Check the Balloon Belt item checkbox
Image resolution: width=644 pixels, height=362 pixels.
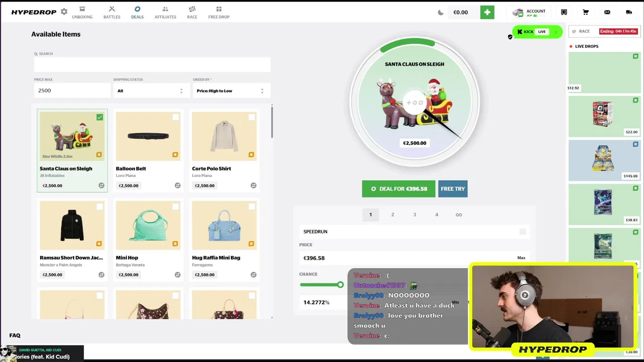[176, 117]
